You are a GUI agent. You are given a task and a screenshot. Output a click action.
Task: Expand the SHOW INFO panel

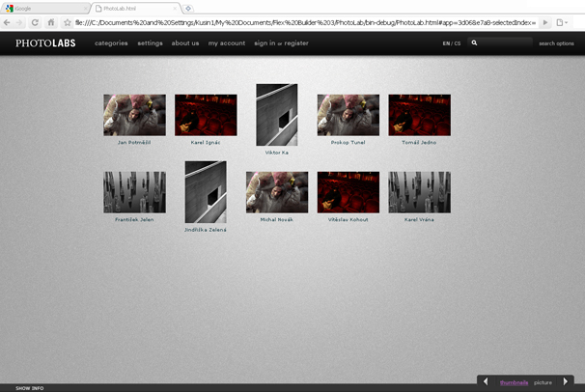point(29,388)
